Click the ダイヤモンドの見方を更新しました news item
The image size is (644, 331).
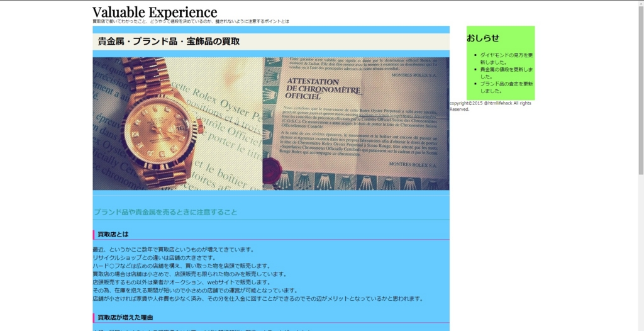[x=506, y=59]
